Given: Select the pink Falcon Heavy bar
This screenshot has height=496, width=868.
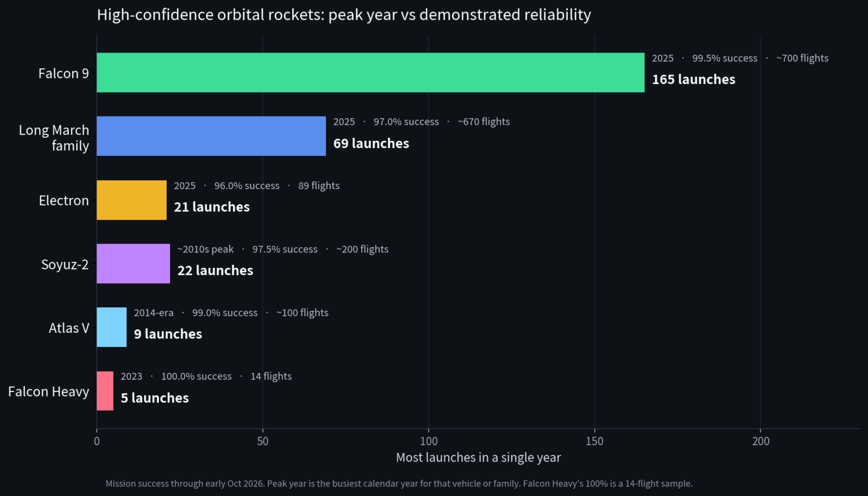Looking at the screenshot, I should tap(105, 391).
